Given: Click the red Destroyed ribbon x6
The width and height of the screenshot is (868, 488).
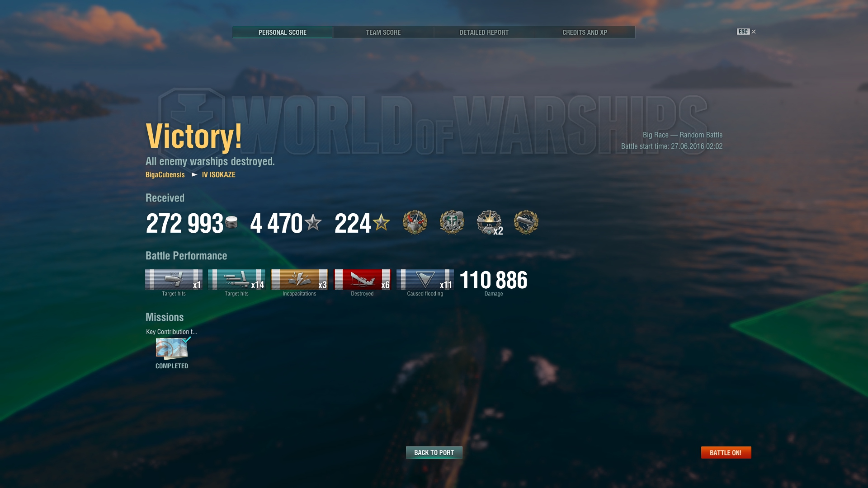Looking at the screenshot, I should [362, 280].
